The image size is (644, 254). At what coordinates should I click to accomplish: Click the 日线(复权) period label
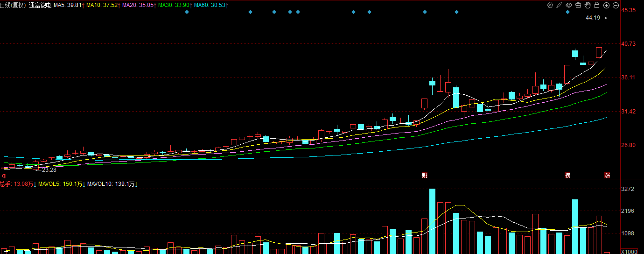click(x=13, y=5)
